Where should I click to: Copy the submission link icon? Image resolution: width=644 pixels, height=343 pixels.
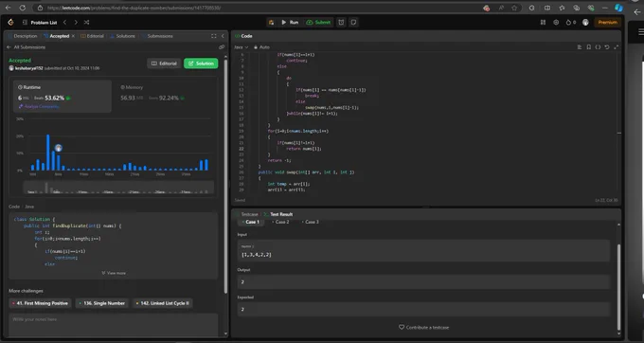tap(222, 47)
